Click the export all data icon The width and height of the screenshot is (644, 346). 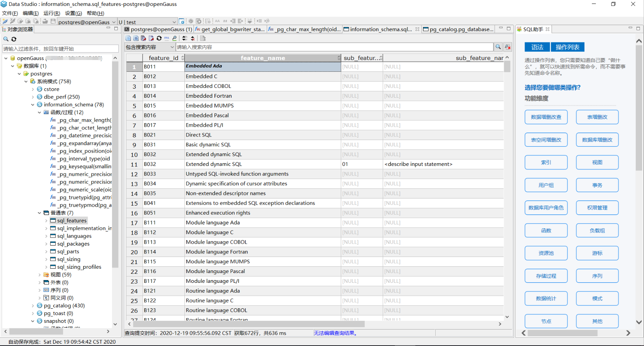pos(143,38)
